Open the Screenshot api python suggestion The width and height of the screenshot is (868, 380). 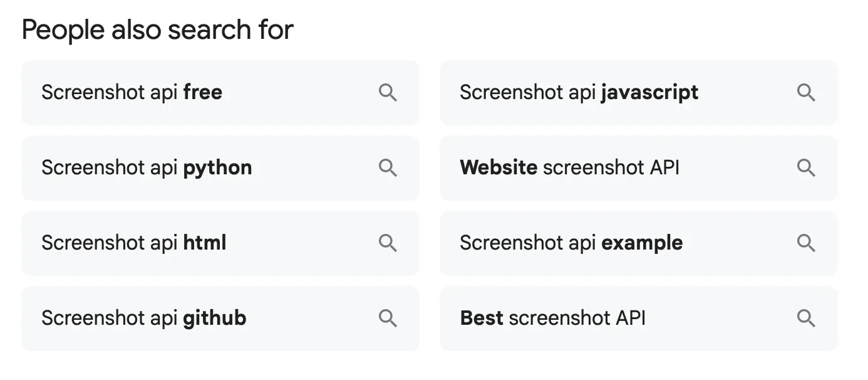coord(188,168)
